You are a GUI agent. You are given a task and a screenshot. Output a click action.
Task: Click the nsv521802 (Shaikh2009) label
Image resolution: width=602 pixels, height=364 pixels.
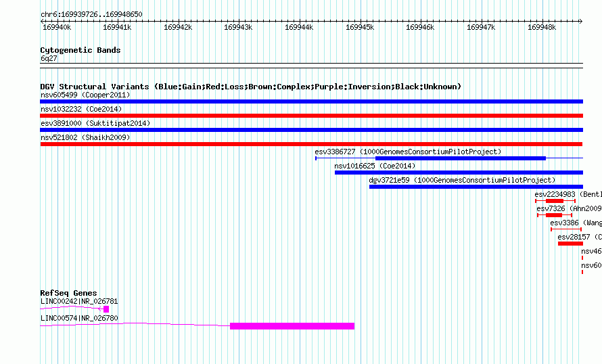point(85,137)
